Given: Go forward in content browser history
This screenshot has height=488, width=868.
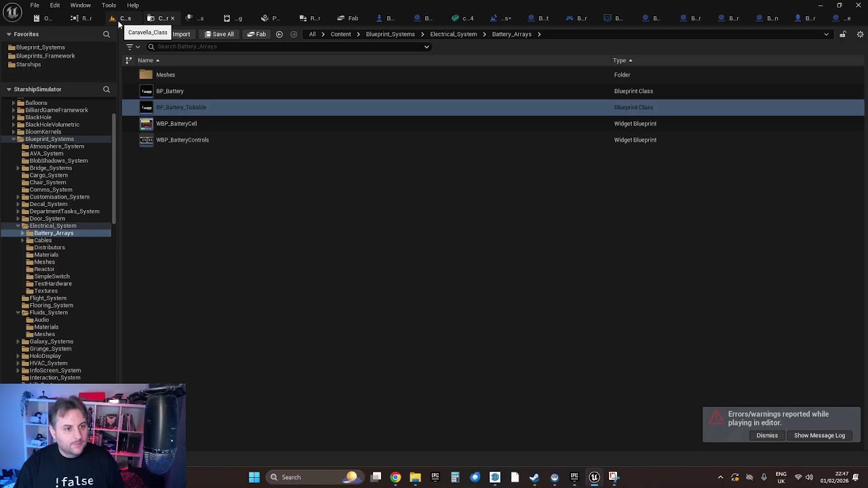Looking at the screenshot, I should (x=294, y=34).
